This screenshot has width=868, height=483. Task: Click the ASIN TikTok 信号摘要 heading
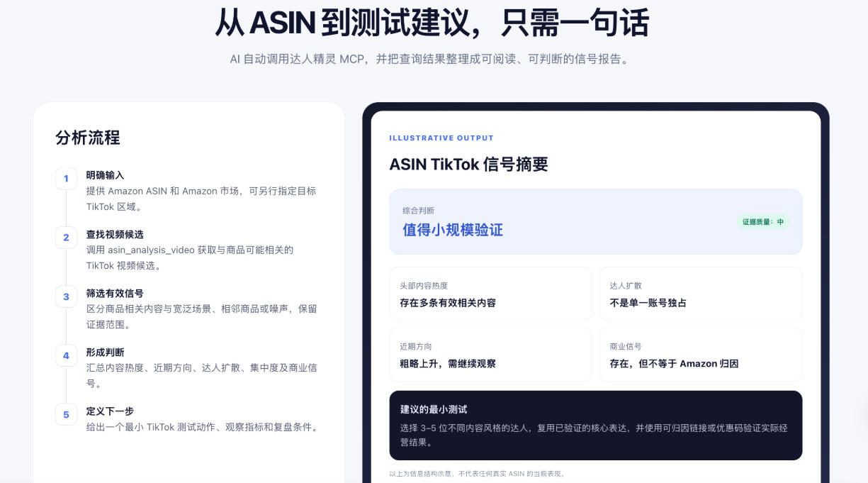tap(468, 165)
